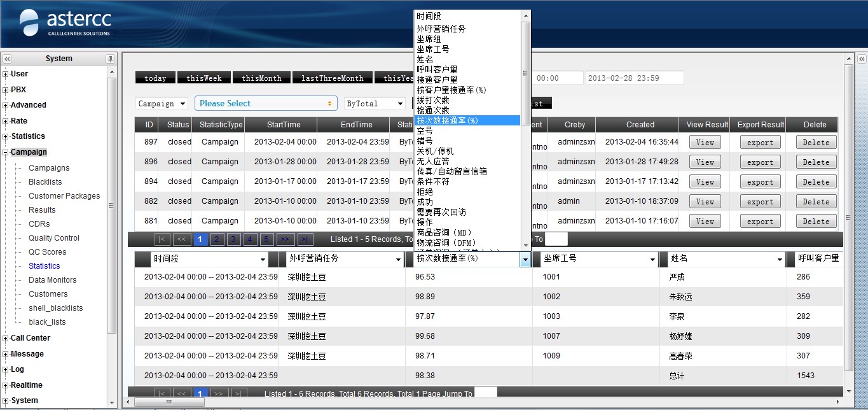Viewport: 868px width, 410px height.
Task: Go to last page in upper pagination
Action: click(x=305, y=239)
